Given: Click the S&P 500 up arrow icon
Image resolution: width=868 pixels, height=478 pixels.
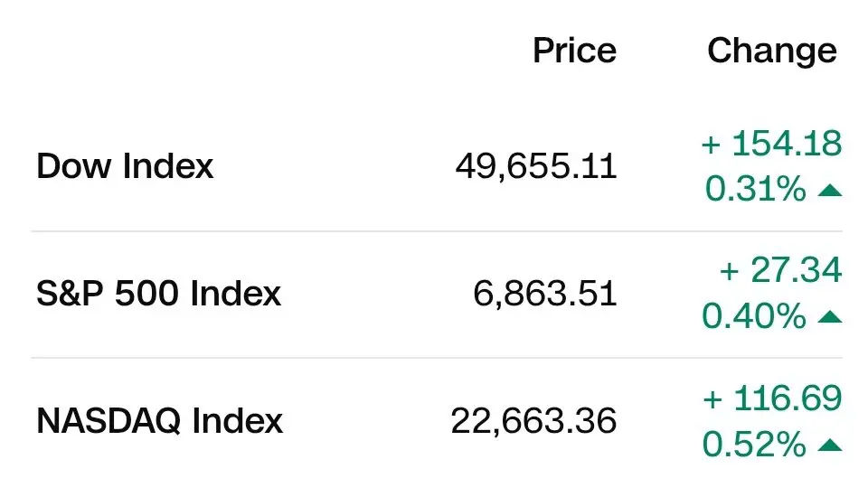Looking at the screenshot, I should [829, 317].
